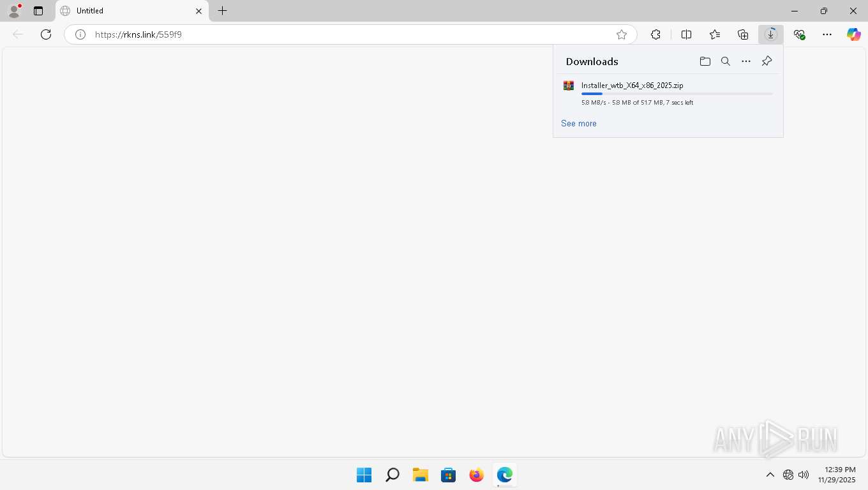
Task: Minimize the Edge window
Action: pos(795,11)
